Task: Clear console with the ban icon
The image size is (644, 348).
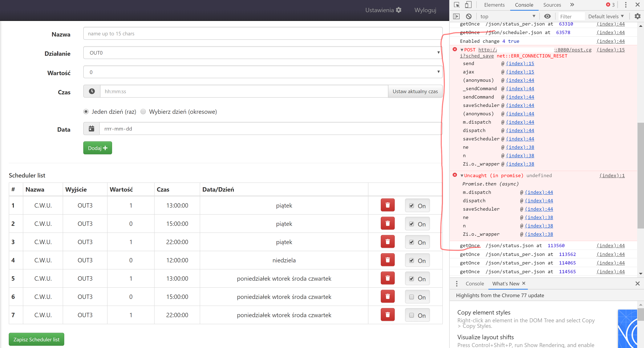Action: 469,17
